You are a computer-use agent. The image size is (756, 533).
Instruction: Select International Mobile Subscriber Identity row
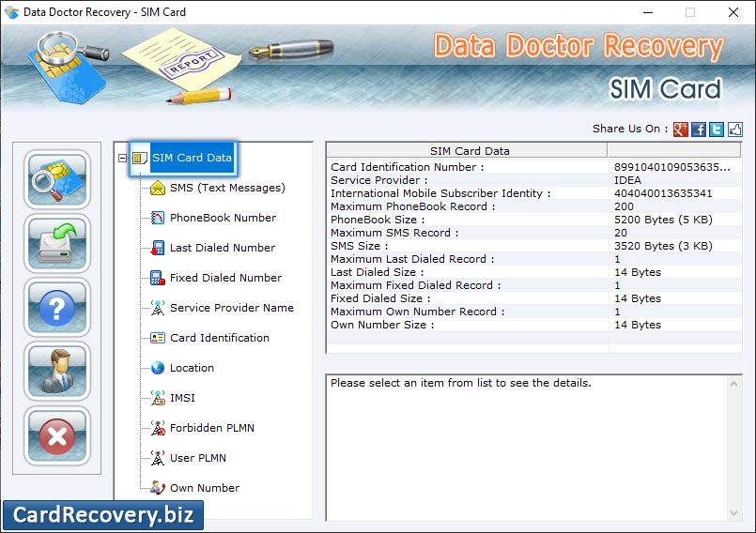pyautogui.click(x=533, y=193)
